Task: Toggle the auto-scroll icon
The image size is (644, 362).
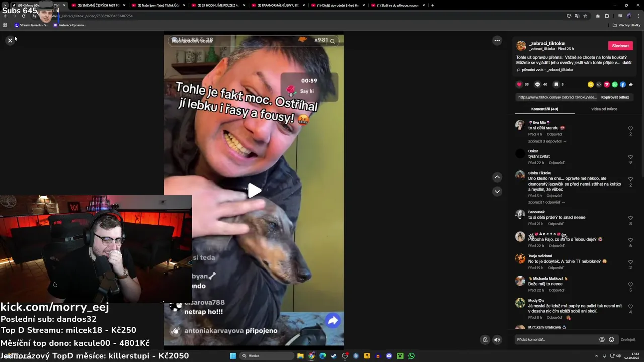Action: point(485,340)
